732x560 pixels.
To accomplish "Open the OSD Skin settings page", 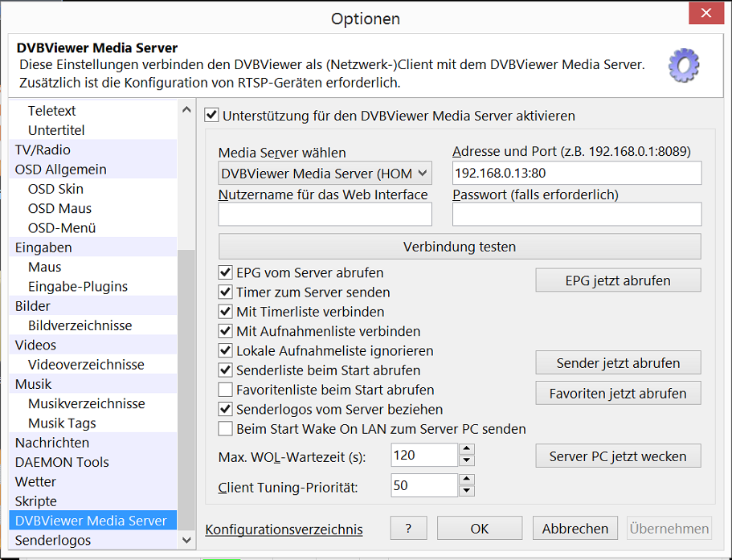I will pyautogui.click(x=55, y=189).
